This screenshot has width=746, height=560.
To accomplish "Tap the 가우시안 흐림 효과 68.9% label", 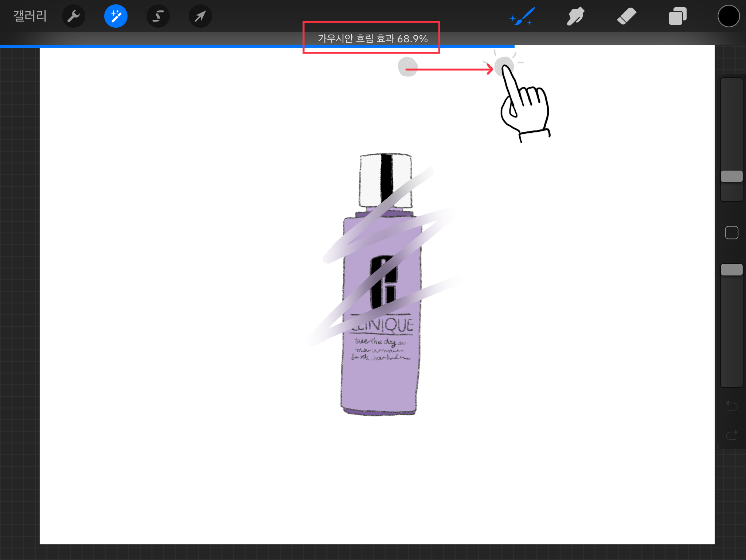I will pyautogui.click(x=372, y=39).
